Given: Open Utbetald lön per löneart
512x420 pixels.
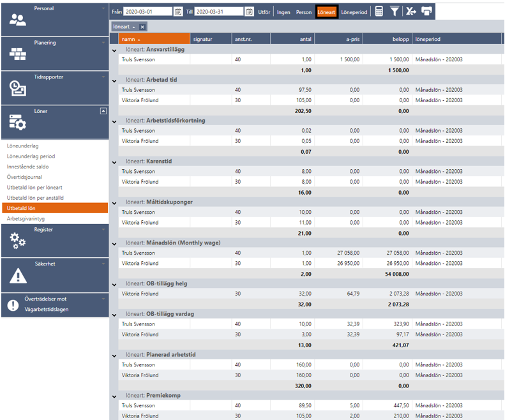Looking at the screenshot, I should [x=34, y=188].
